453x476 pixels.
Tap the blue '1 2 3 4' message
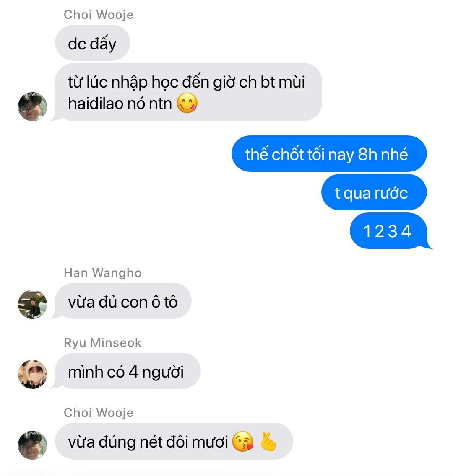pyautogui.click(x=388, y=231)
